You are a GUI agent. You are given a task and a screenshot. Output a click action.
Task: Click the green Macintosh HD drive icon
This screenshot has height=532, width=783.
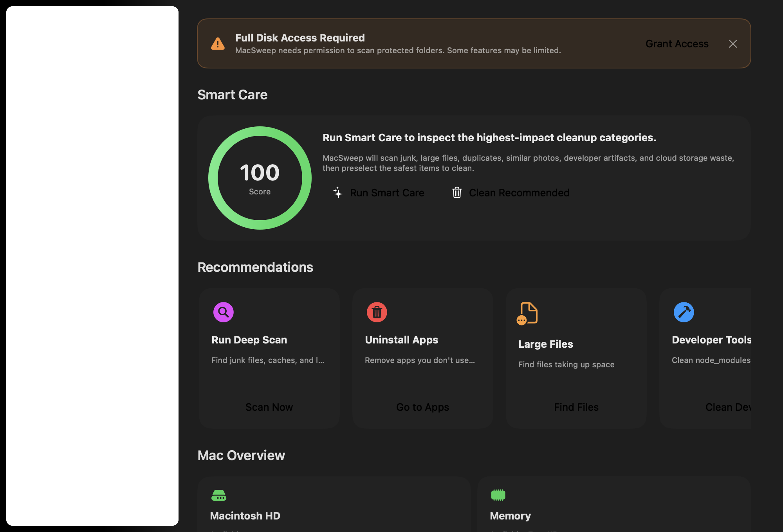(219, 495)
